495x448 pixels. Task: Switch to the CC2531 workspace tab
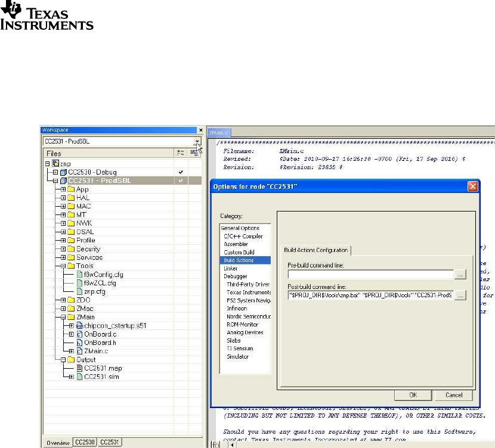[x=109, y=442]
